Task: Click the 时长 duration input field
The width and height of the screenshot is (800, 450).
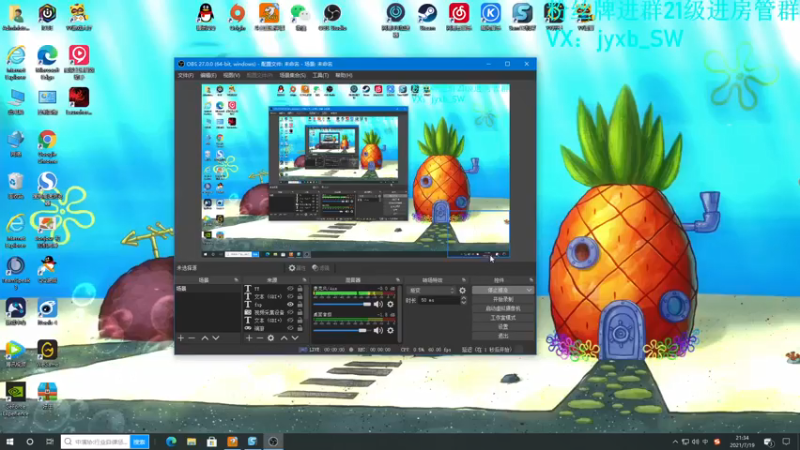Action: coord(439,301)
